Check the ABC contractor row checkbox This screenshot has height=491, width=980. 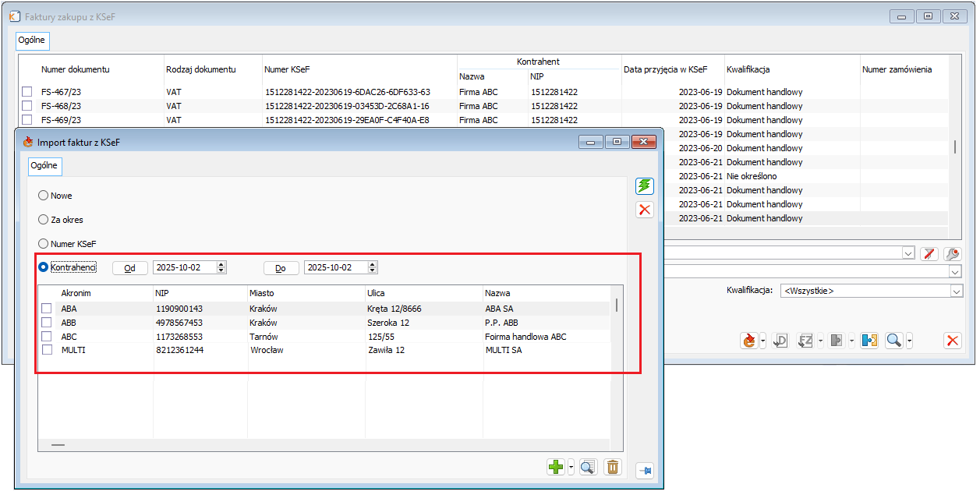click(47, 337)
